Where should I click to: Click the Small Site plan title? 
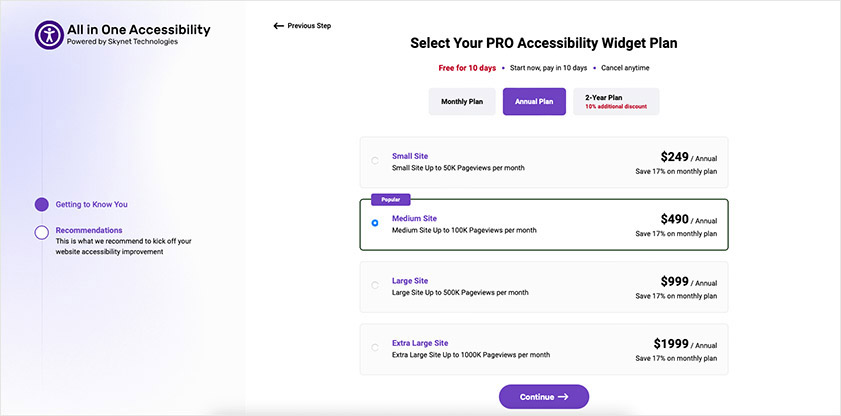tap(410, 156)
